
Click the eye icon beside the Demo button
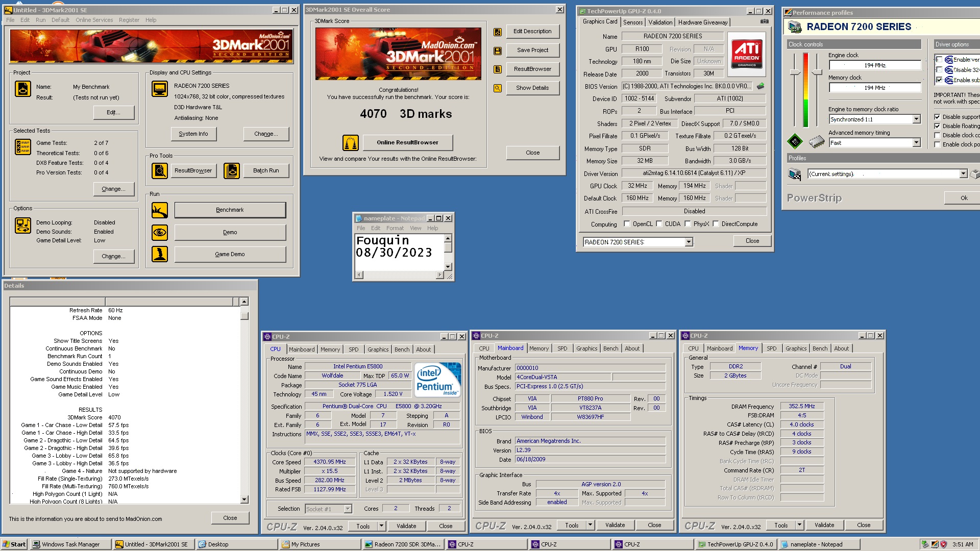pyautogui.click(x=160, y=233)
